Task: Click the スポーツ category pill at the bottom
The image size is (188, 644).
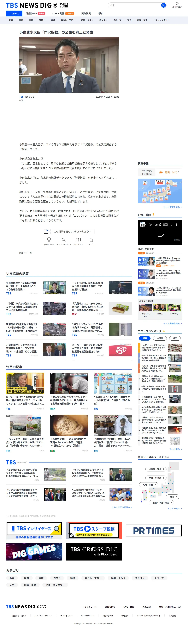Action: coord(159,578)
